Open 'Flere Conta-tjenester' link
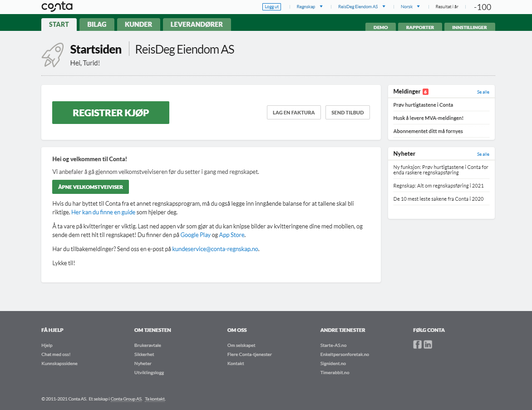The height and width of the screenshot is (410, 532). [x=249, y=354]
